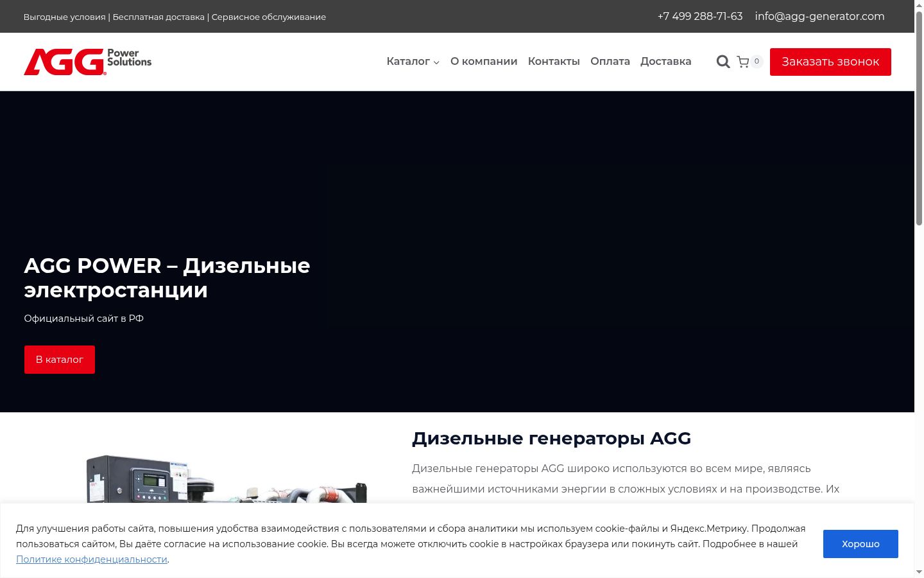Click the AGG Power Solutions logo

click(88, 62)
